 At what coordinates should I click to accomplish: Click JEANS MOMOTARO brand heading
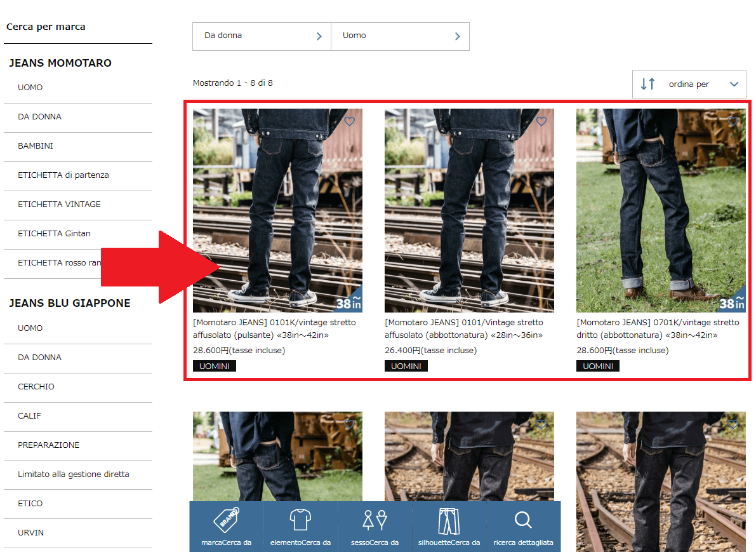[60, 64]
